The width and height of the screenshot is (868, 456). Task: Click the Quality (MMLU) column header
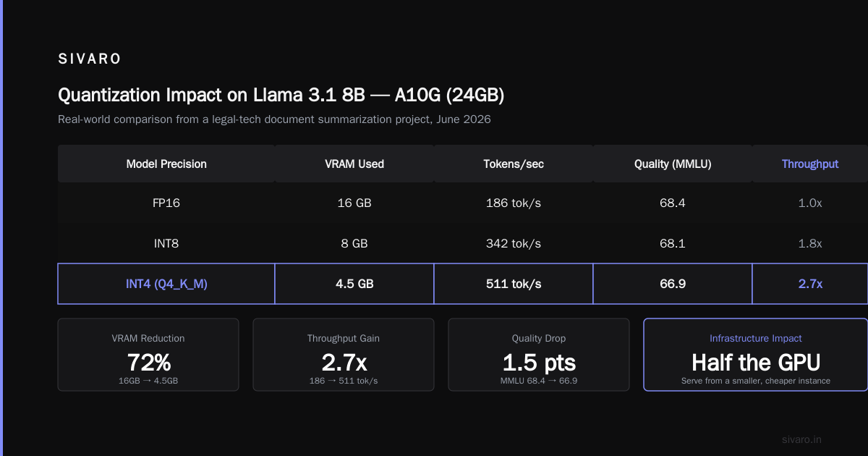[673, 164]
